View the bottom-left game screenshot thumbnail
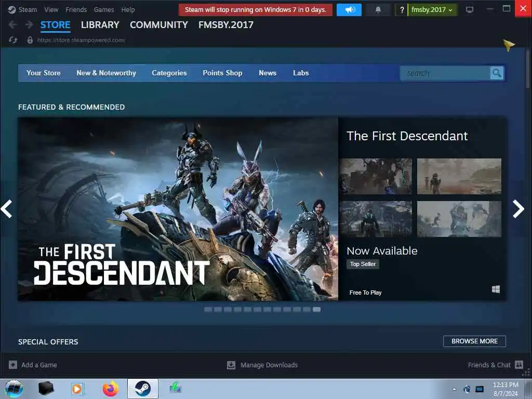 [x=376, y=219]
